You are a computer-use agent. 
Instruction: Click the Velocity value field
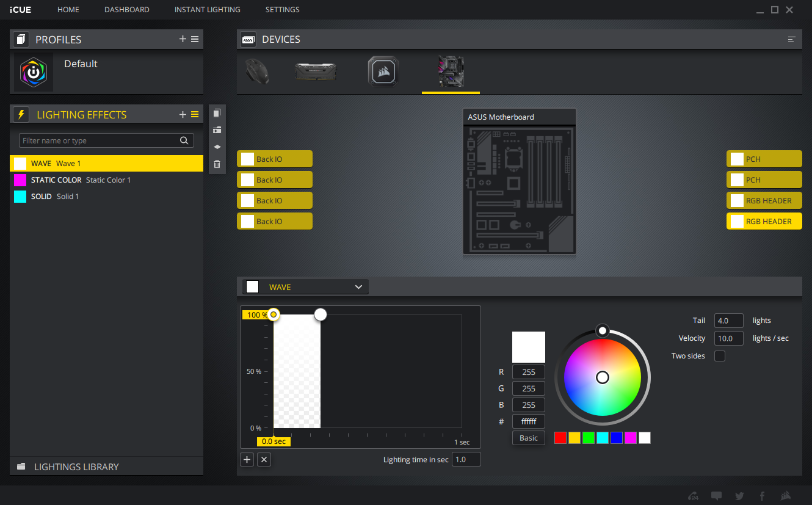pyautogui.click(x=729, y=338)
